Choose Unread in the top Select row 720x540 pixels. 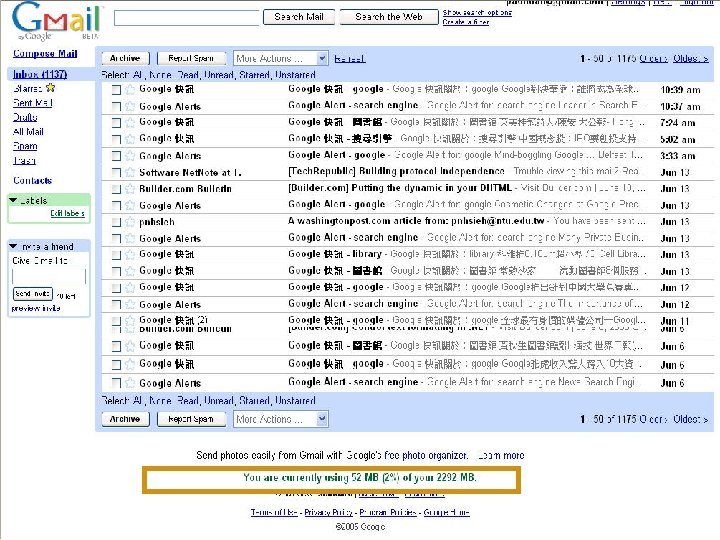[x=219, y=74]
